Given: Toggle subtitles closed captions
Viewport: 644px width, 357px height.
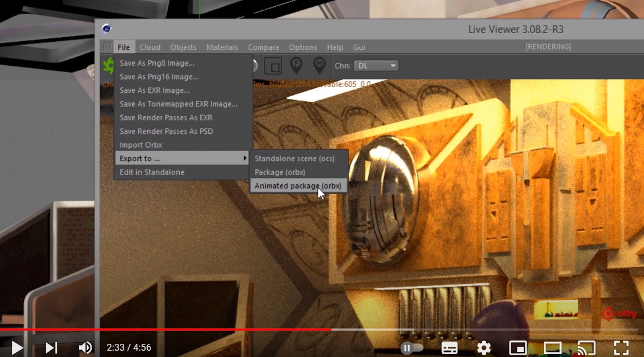Looking at the screenshot, I should pos(449,348).
